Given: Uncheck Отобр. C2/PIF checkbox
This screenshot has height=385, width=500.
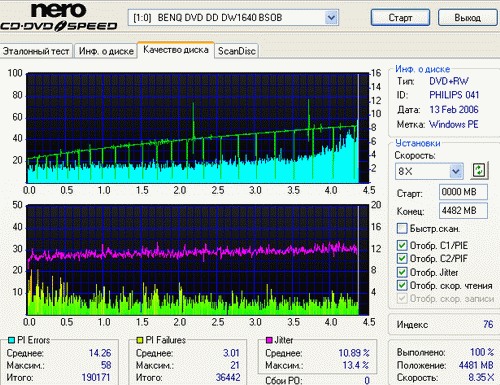Looking at the screenshot, I should [402, 258].
